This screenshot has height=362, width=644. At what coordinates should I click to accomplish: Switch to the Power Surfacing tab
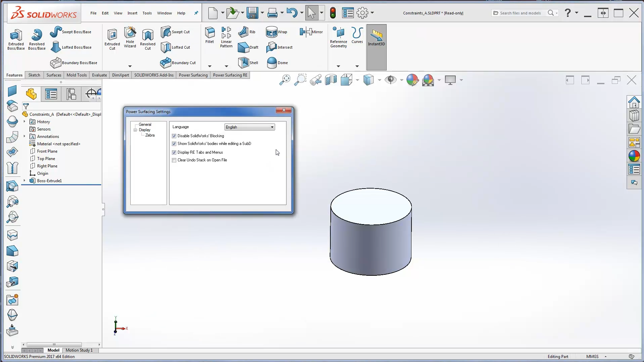pos(193,75)
